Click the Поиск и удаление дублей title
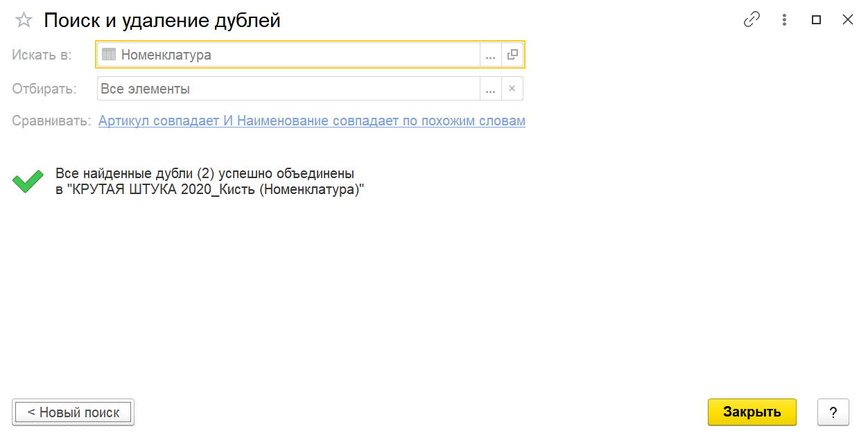The height and width of the screenshot is (438, 868). pos(162,20)
